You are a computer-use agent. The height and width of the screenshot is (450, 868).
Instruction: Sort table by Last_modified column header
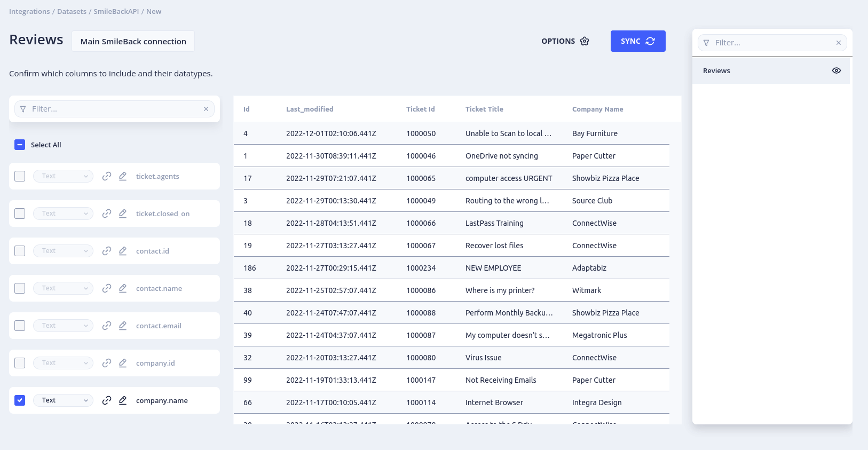[x=309, y=109]
